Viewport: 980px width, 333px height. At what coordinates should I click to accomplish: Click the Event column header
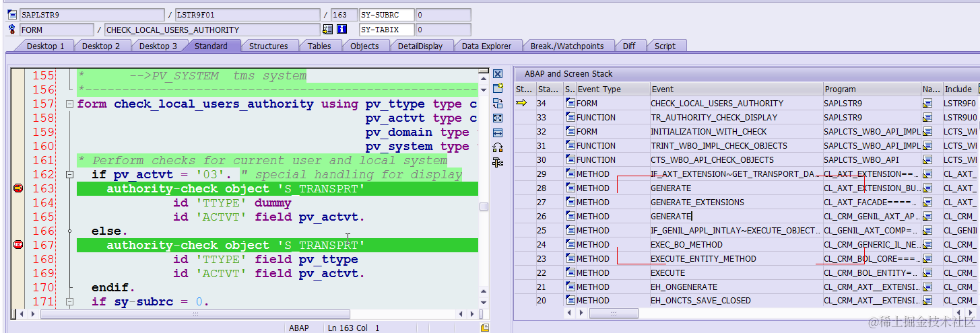736,89
